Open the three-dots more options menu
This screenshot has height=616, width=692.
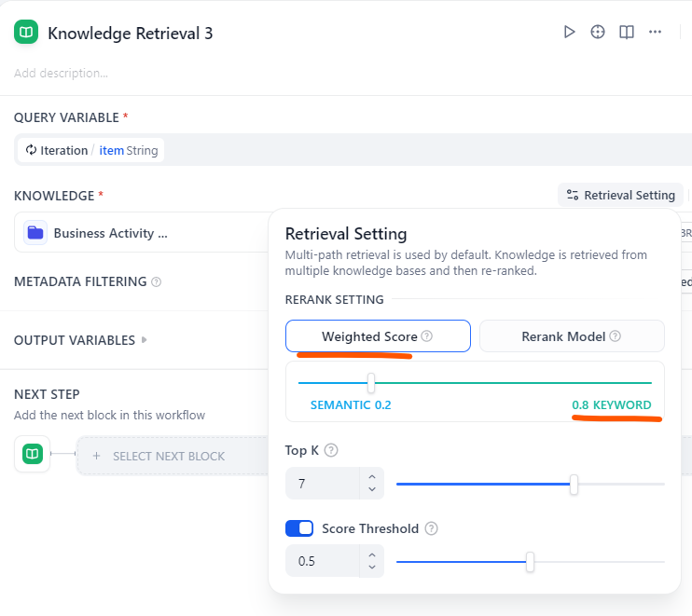[656, 33]
